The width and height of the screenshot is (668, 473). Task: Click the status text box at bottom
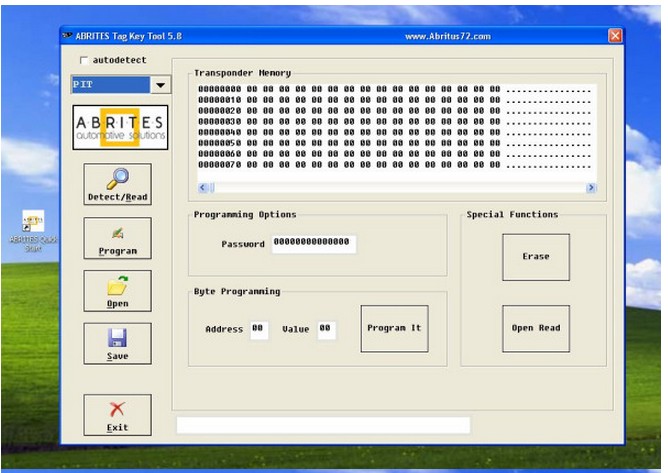pyautogui.click(x=322, y=425)
